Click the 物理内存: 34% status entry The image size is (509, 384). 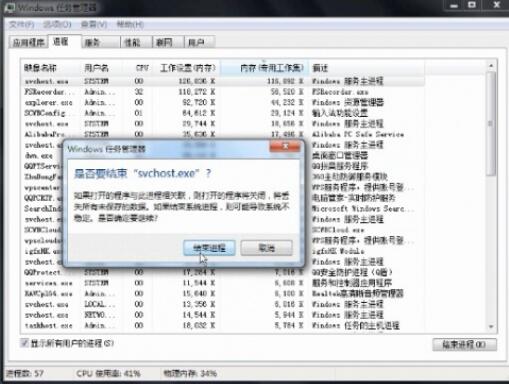point(190,373)
